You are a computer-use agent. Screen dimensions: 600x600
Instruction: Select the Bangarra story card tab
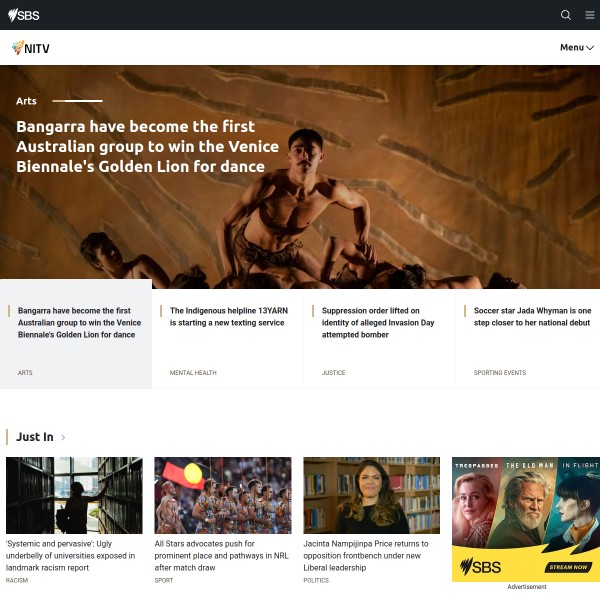[76, 334]
